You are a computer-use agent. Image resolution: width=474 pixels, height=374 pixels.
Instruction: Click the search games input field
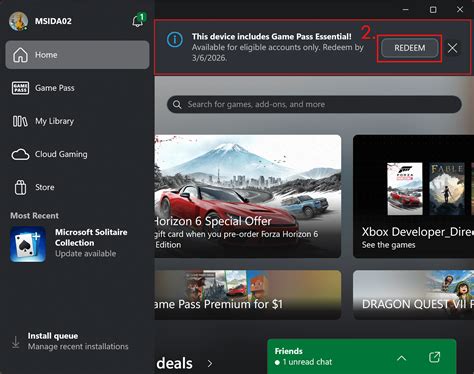pyautogui.click(x=314, y=104)
